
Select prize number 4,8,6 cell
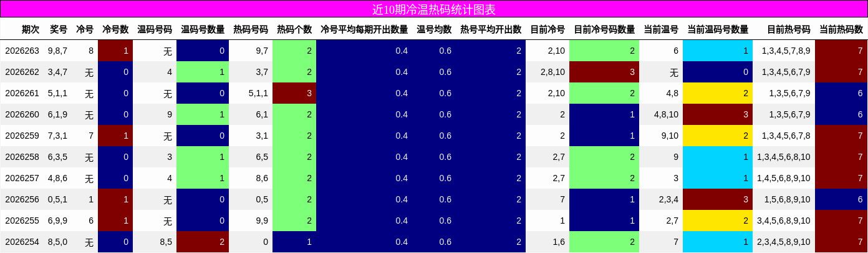click(x=57, y=178)
